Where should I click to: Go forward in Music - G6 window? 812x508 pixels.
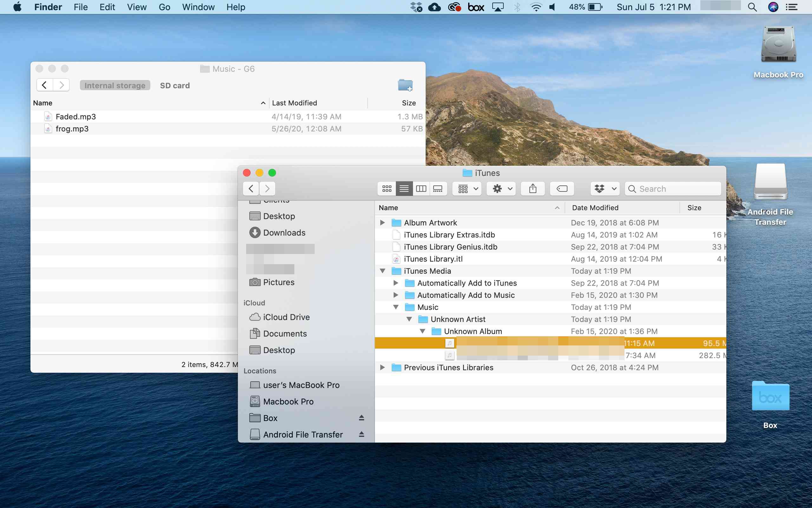click(62, 85)
